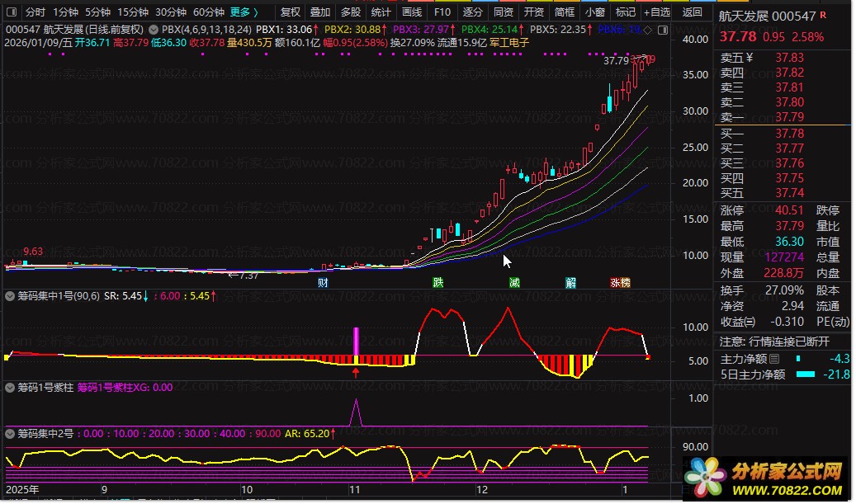Click the green 跌 marker icon

438,282
